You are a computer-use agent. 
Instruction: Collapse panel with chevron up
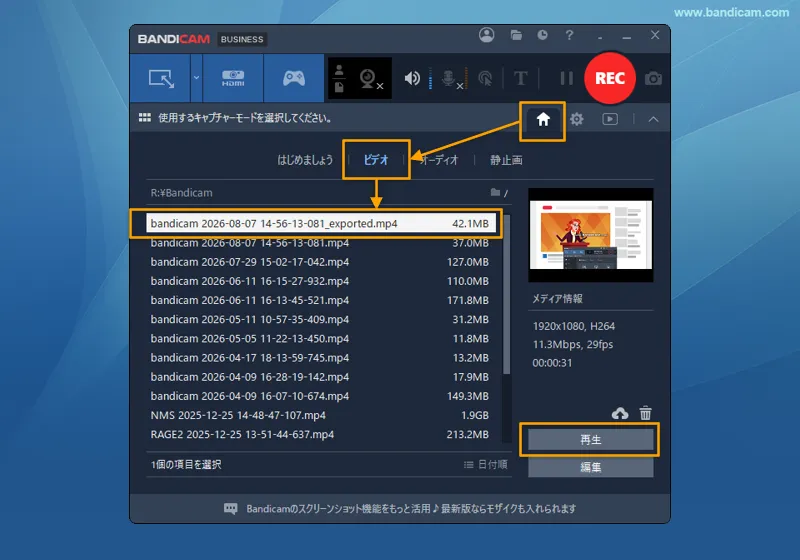pyautogui.click(x=653, y=119)
